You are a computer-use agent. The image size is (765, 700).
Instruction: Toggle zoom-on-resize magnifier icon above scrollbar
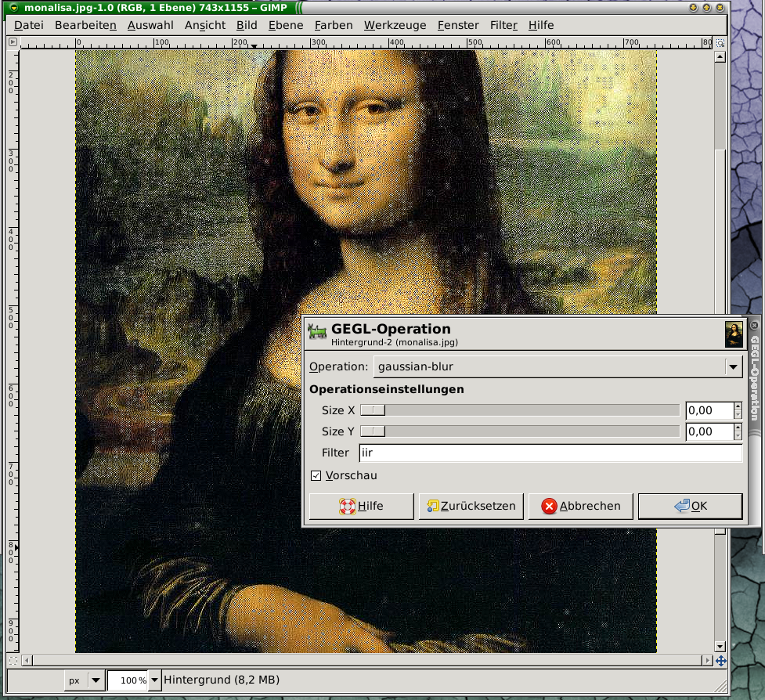coord(720,43)
